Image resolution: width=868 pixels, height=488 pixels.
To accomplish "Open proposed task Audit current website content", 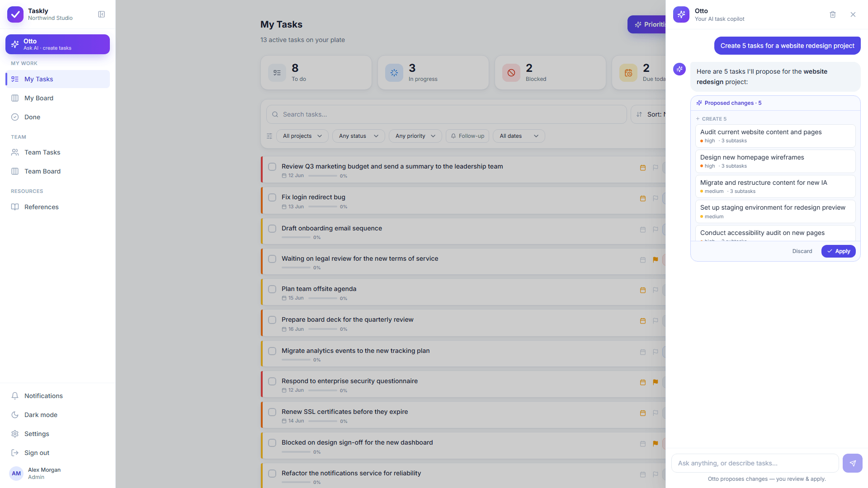I will pos(775,136).
